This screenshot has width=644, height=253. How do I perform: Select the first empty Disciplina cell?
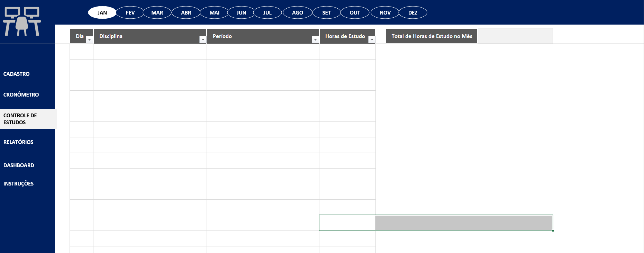(150, 52)
